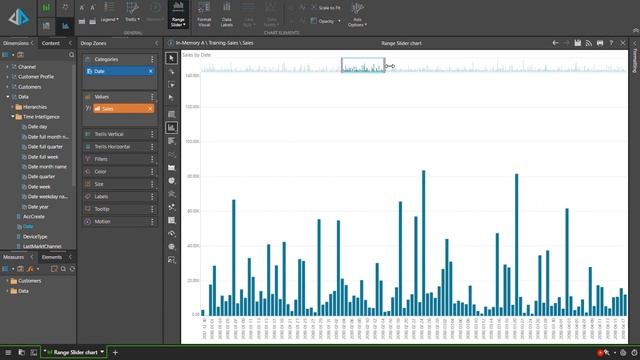Viewport: 640px width, 360px height.
Task: Select Date full quarter item
Action: coord(45,147)
